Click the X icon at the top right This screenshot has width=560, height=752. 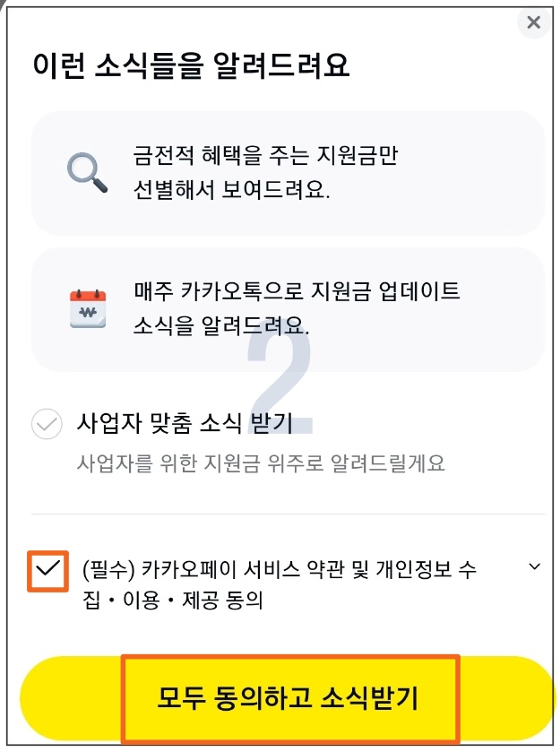coord(533,22)
